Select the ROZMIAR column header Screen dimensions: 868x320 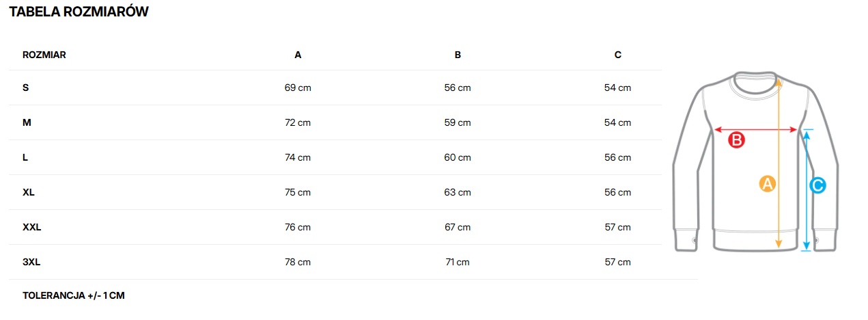[x=44, y=55]
